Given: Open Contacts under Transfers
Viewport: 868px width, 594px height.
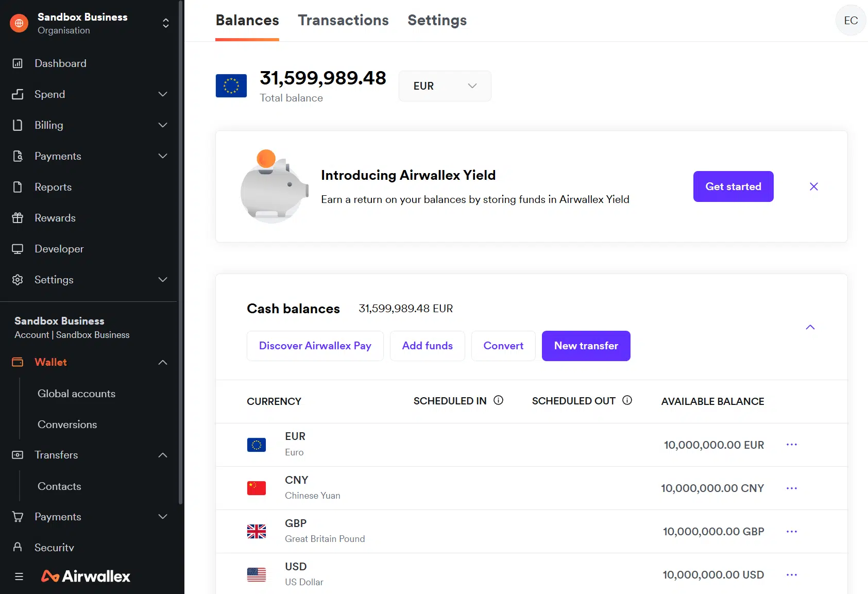Looking at the screenshot, I should pos(59,486).
